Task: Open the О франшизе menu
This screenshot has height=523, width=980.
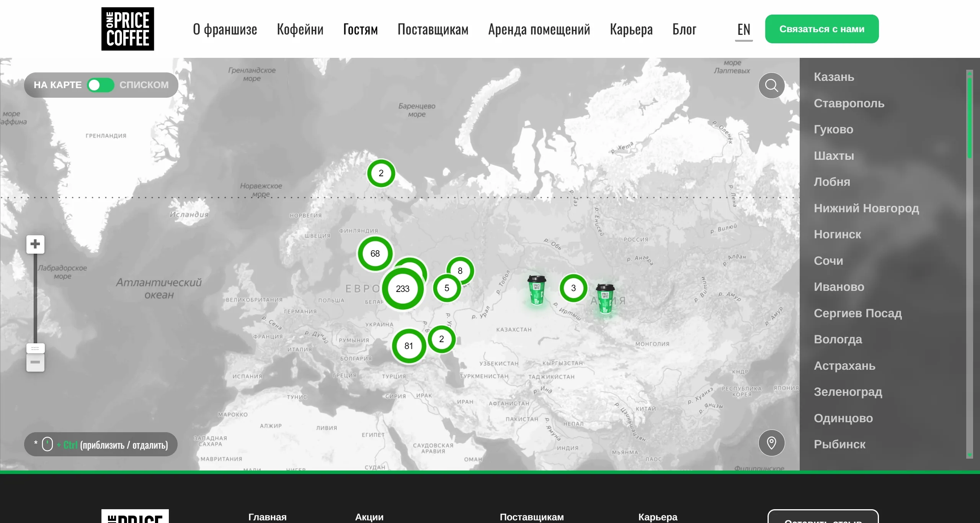Action: pos(225,29)
